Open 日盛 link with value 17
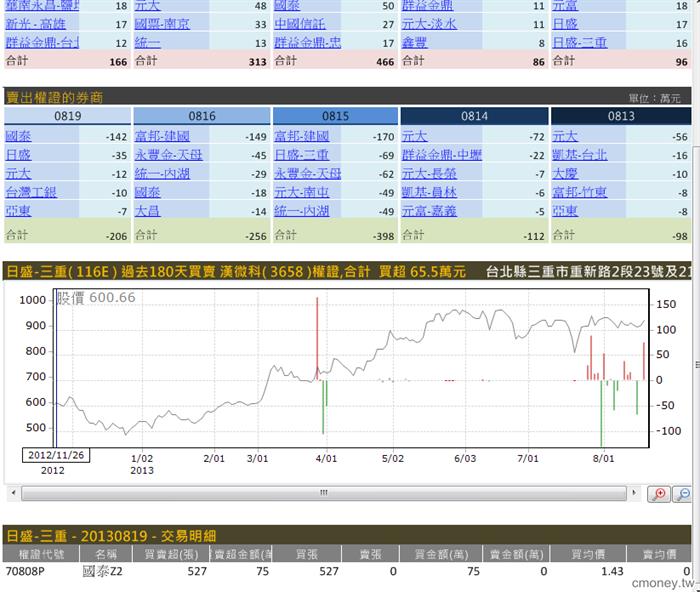Screen dimensions: 700x592 click(565, 24)
